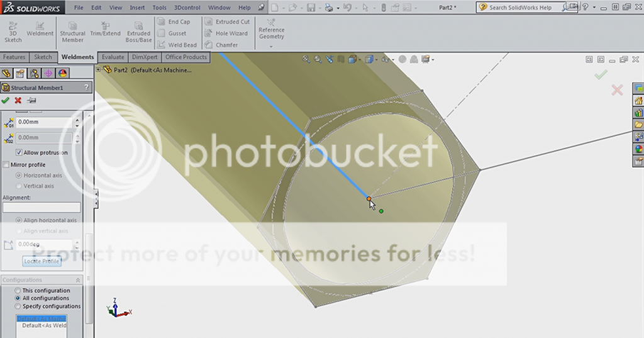
Task: Enable the Mirror profile checkbox
Action: [6, 165]
